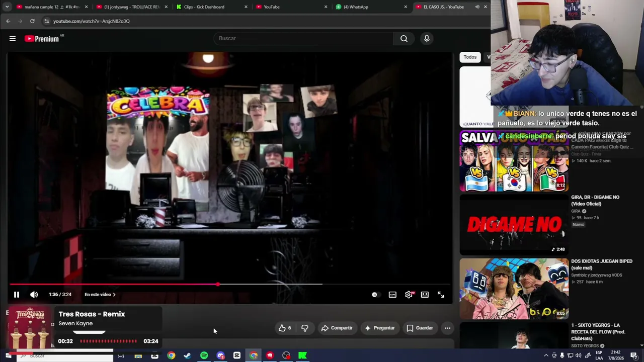Open 'GIRA, DR - DIGAME NO' title link

tap(595, 200)
